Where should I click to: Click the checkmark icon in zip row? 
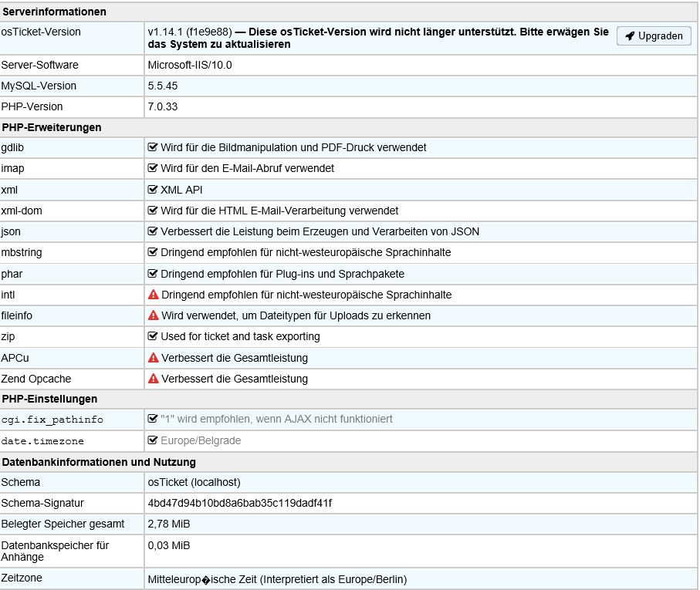153,336
